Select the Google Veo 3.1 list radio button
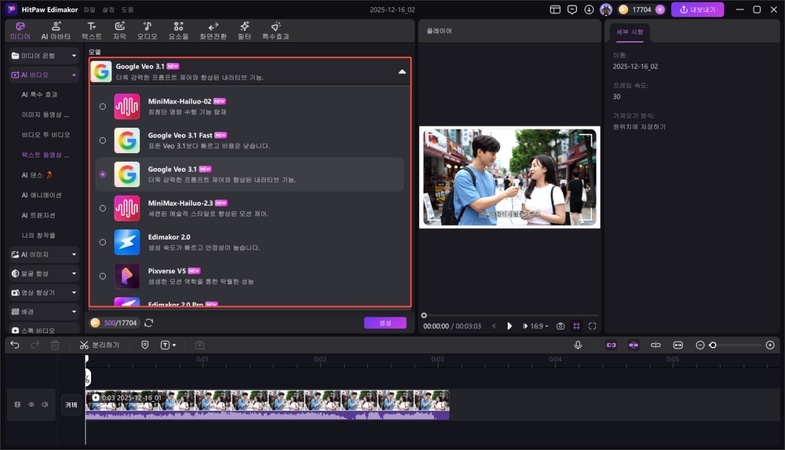 point(103,174)
